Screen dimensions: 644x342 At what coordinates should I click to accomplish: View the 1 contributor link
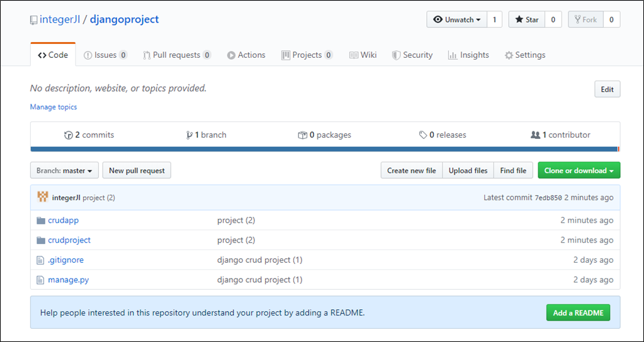(x=560, y=135)
